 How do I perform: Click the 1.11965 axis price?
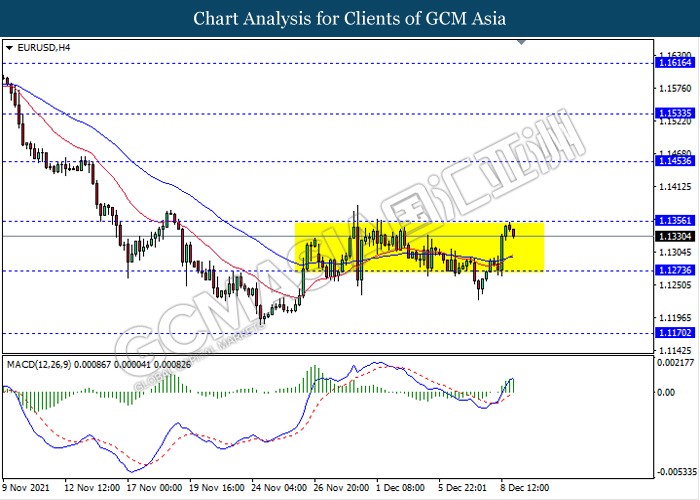675,318
